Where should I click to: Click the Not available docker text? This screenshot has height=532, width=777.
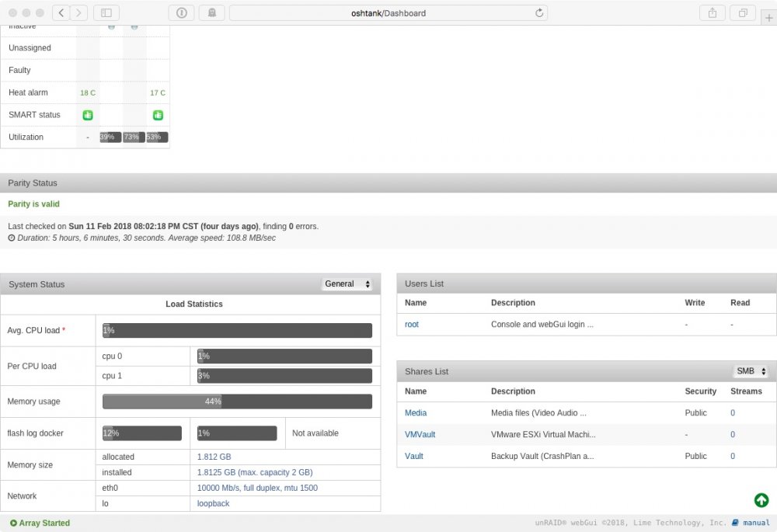click(315, 433)
